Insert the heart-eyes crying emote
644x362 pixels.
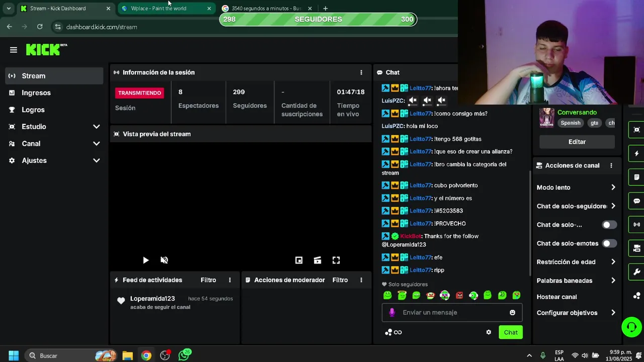click(516, 296)
